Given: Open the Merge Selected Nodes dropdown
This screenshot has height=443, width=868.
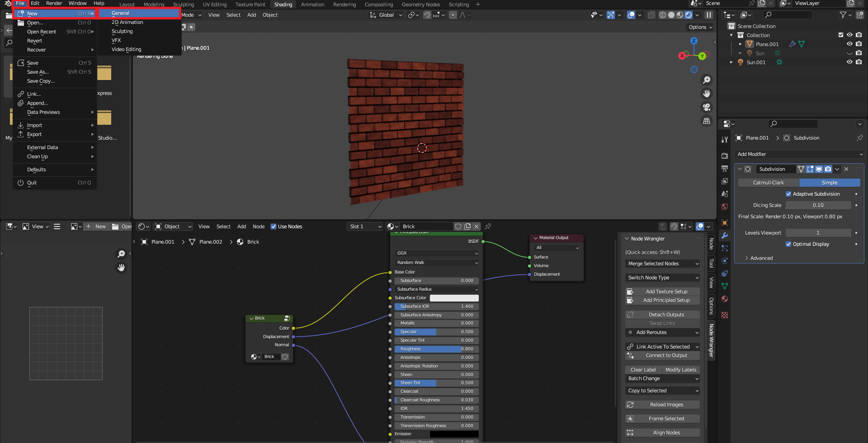Looking at the screenshot, I should (662, 264).
